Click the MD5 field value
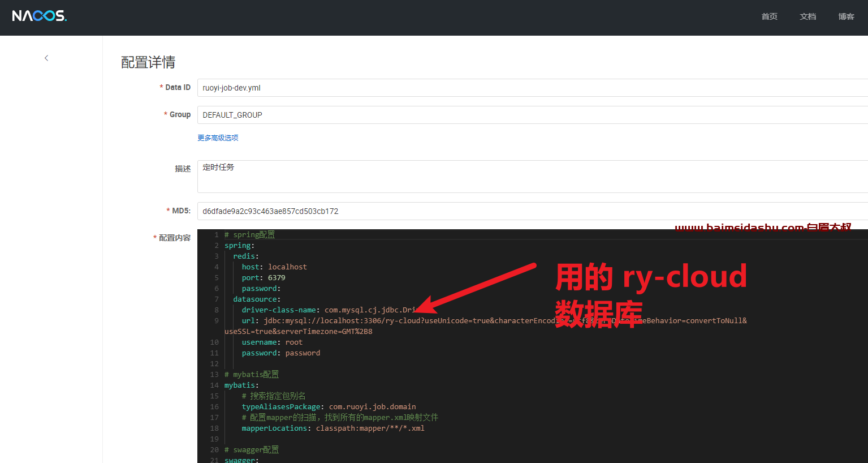This screenshot has width=868, height=463. (x=533, y=211)
